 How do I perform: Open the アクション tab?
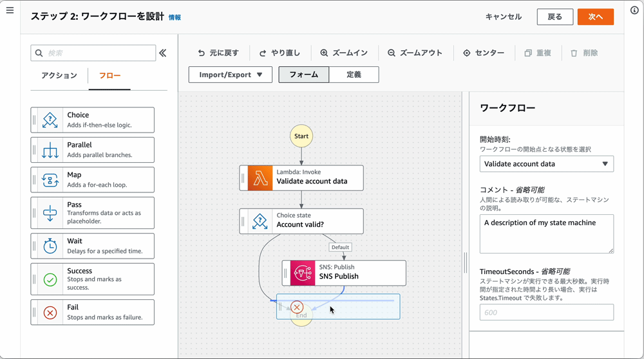click(x=59, y=75)
